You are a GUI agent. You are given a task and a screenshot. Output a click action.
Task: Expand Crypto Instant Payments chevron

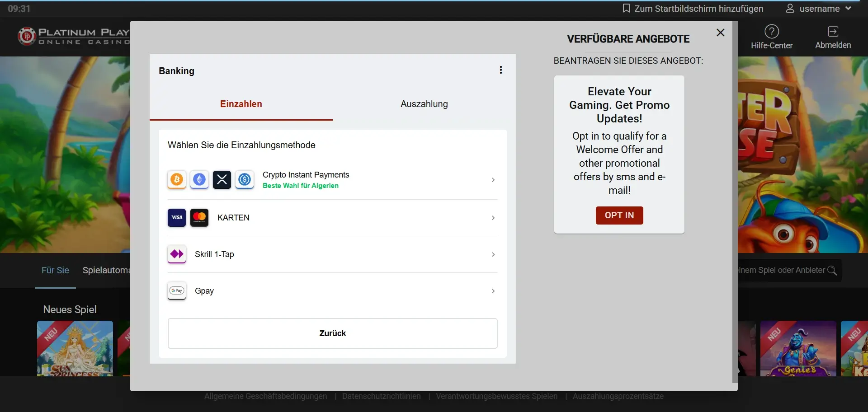coord(493,180)
